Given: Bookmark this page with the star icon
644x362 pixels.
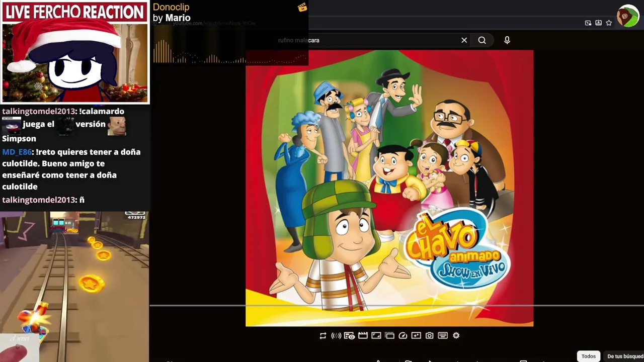Looking at the screenshot, I should (x=609, y=23).
